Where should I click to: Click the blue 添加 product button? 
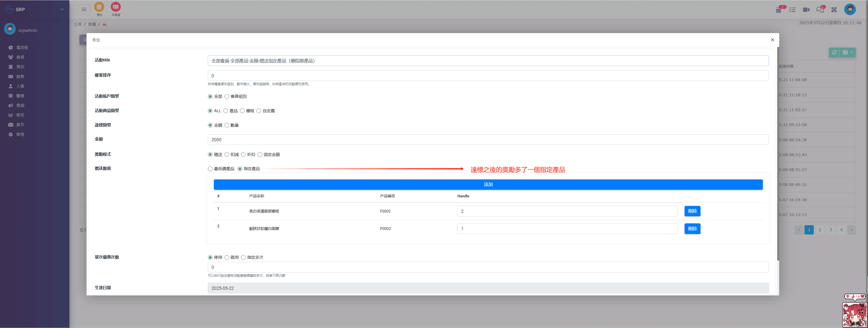[x=488, y=184]
